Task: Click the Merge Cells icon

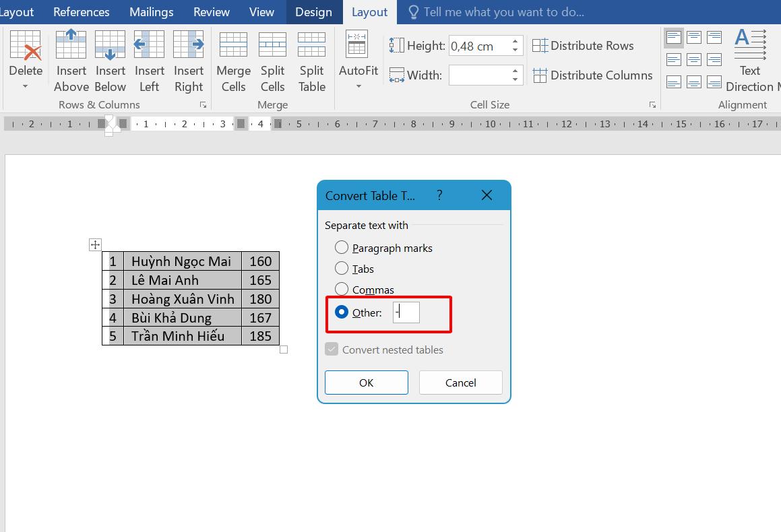Action: pyautogui.click(x=233, y=44)
